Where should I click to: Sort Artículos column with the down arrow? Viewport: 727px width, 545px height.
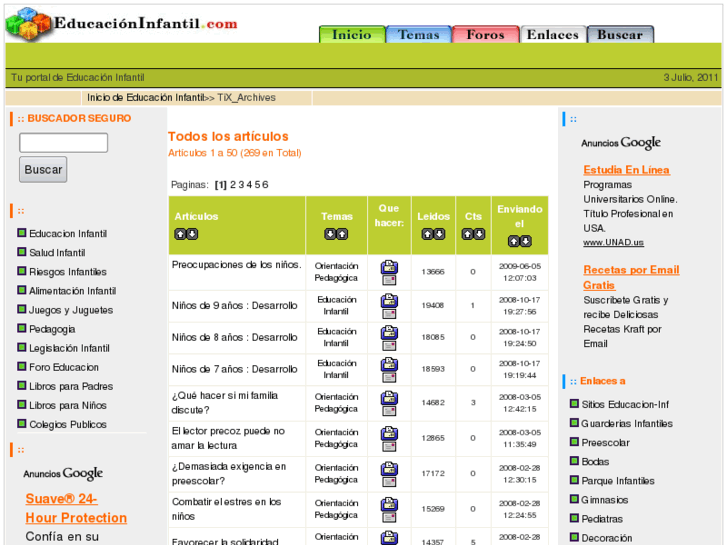click(192, 234)
